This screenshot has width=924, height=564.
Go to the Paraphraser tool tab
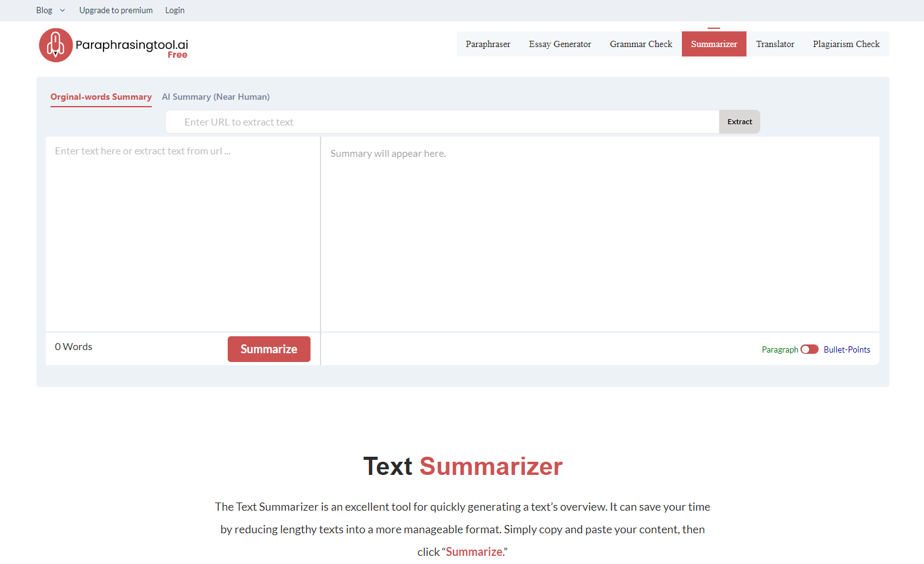coord(488,44)
